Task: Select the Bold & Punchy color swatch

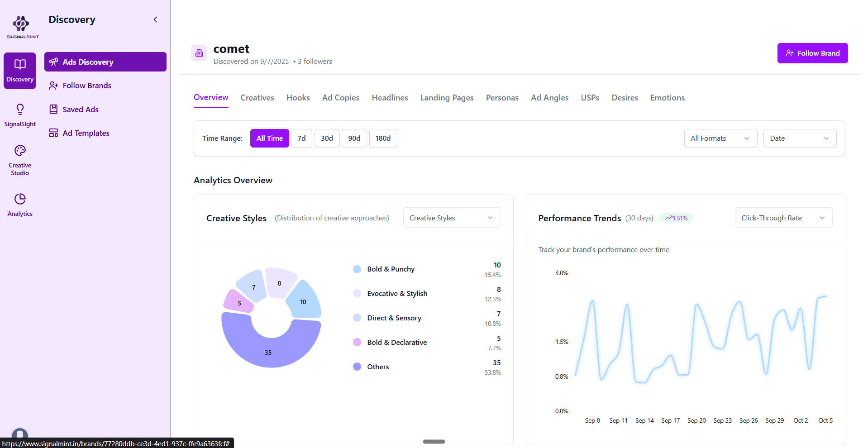Action: (x=357, y=269)
